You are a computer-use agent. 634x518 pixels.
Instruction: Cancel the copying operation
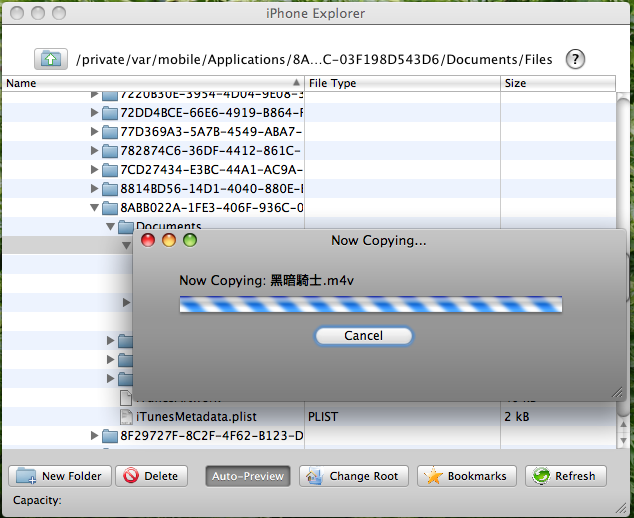point(363,336)
